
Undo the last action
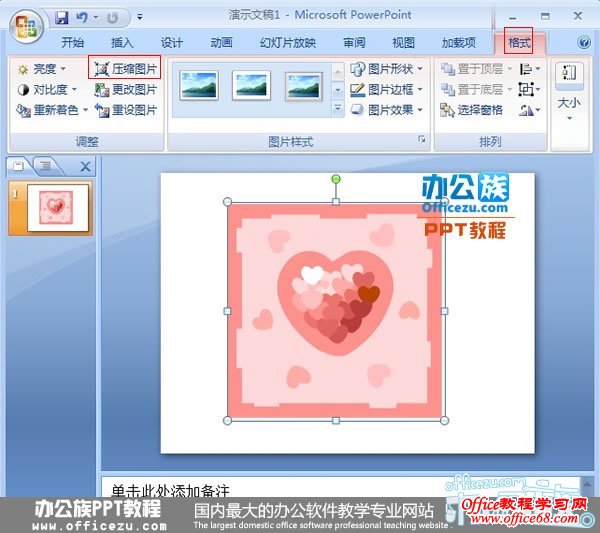pos(82,17)
